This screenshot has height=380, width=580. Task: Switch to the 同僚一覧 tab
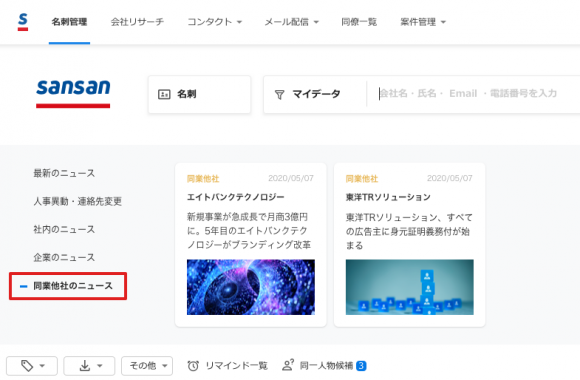click(359, 22)
